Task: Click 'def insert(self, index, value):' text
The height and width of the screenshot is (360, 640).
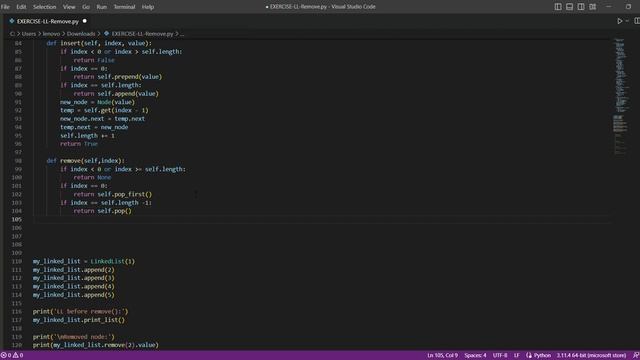Action: (x=99, y=43)
